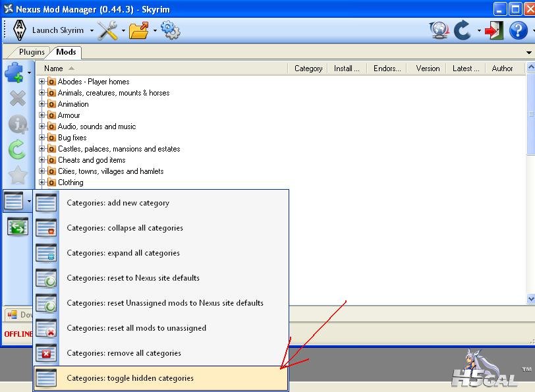
Task: Click the categories list icon in the sidebar
Action: pyautogui.click(x=14, y=200)
